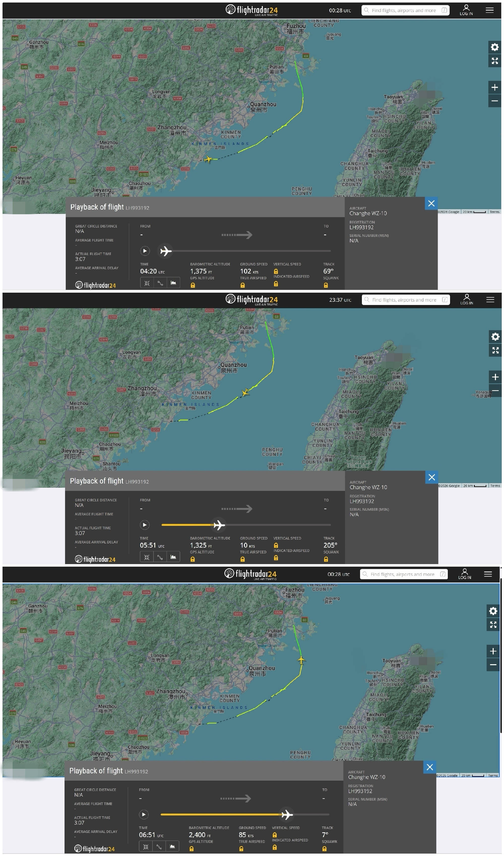Viewport: 504px width, 856px height.
Task: Open Terms link on 05:51 UTC map
Action: [495, 486]
